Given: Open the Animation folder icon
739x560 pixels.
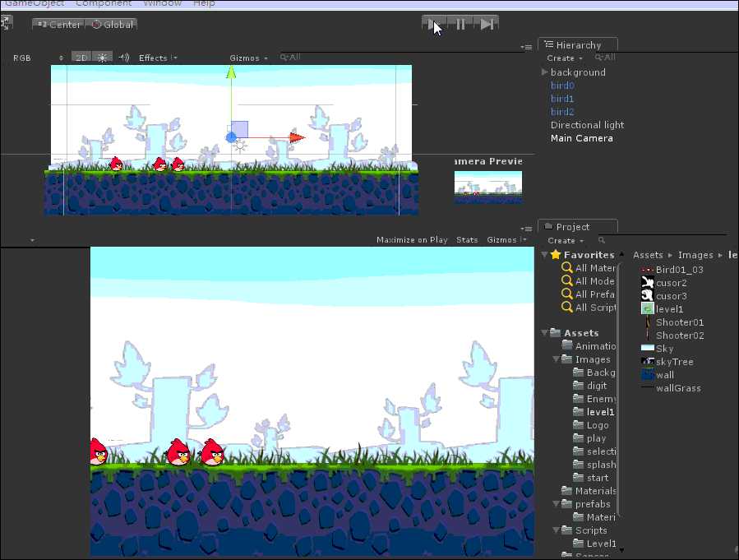Looking at the screenshot, I should [567, 345].
